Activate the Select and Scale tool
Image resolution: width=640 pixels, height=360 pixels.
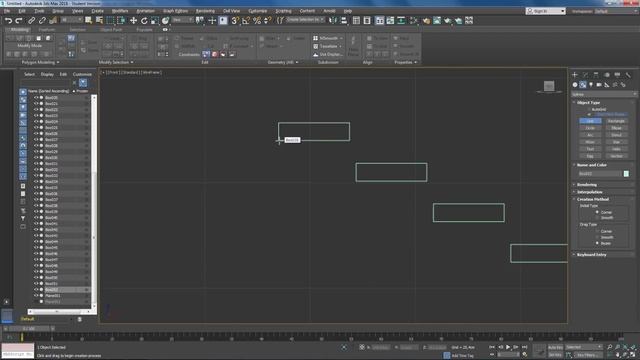click(155, 20)
